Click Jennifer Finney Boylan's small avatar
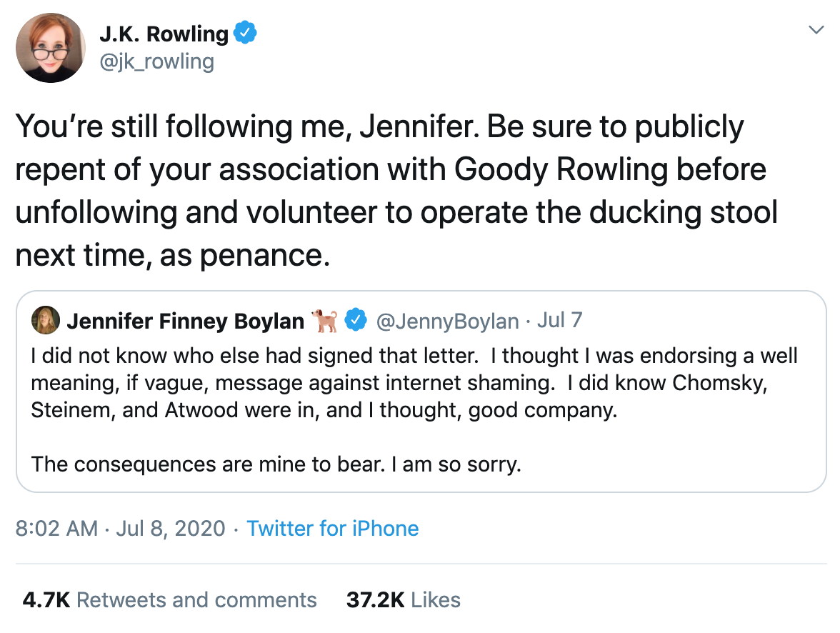 click(46, 321)
